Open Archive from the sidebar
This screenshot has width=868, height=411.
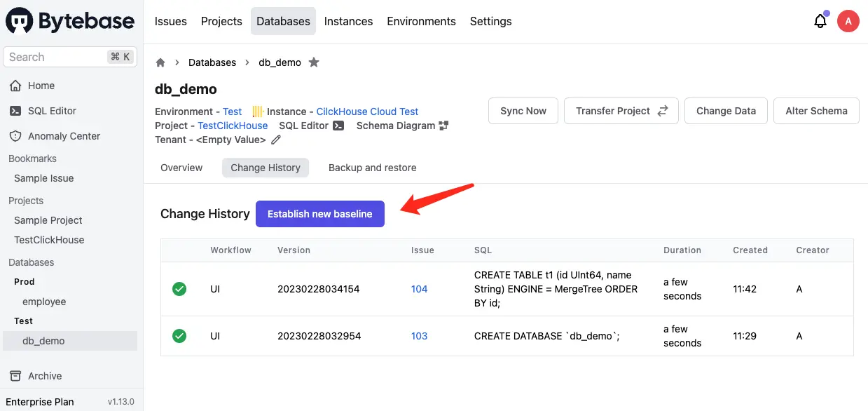coord(45,376)
